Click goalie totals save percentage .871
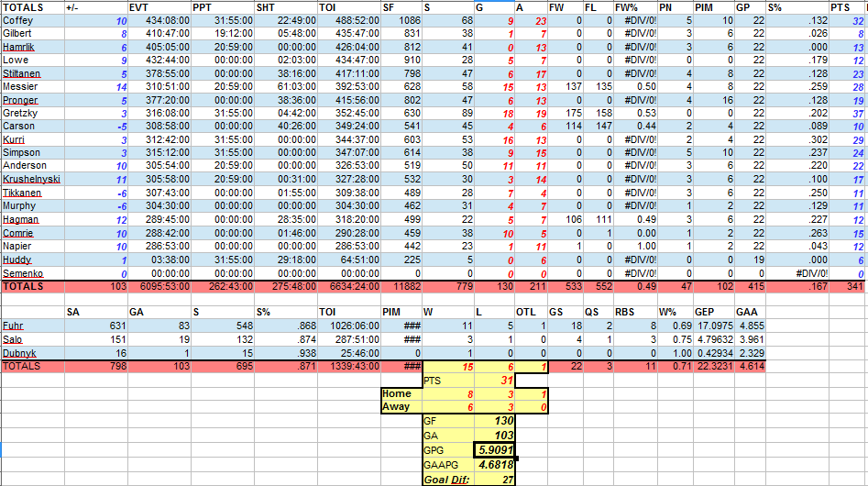Screen dimensions: 868x486 coord(286,367)
